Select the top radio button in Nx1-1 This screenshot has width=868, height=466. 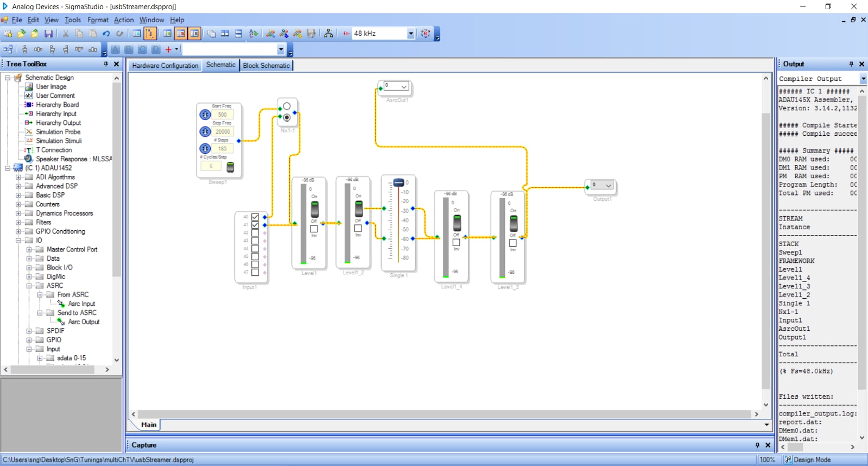click(x=287, y=106)
